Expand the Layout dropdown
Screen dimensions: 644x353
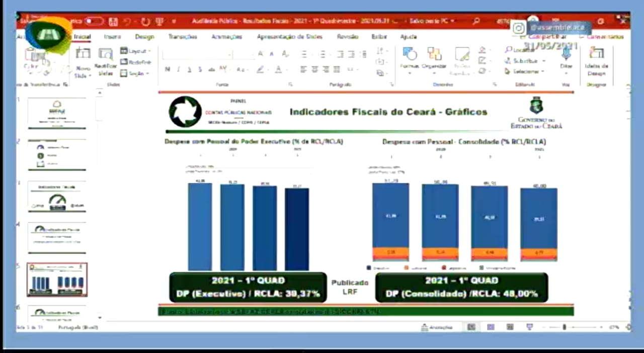135,51
